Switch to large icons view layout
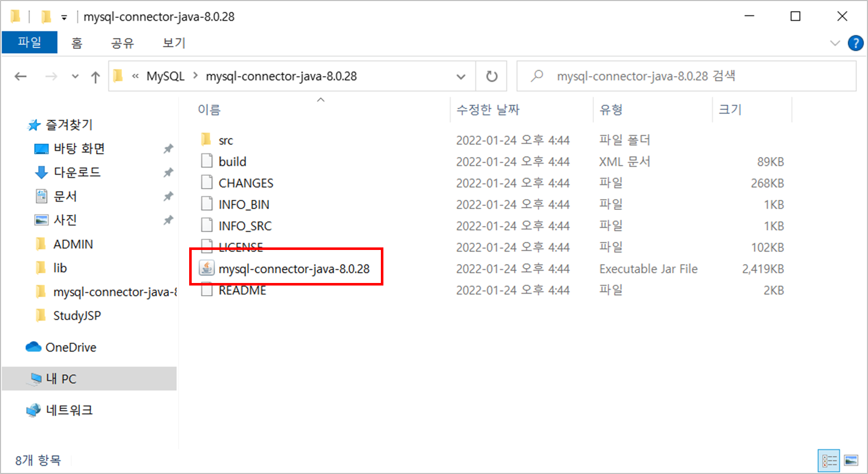The image size is (868, 474). point(851,460)
